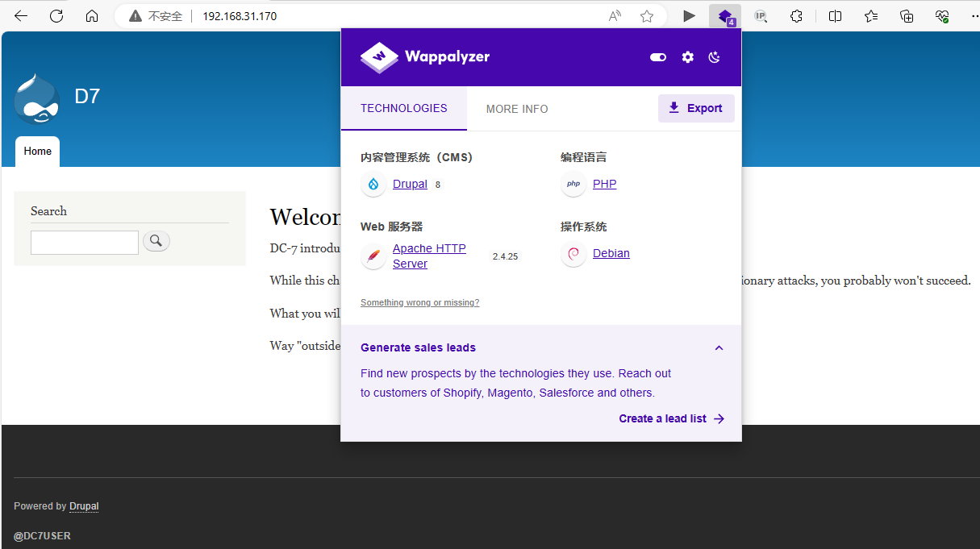Switch to the MORE INFO tab
Image resolution: width=980 pixels, height=549 pixels.
(x=517, y=109)
